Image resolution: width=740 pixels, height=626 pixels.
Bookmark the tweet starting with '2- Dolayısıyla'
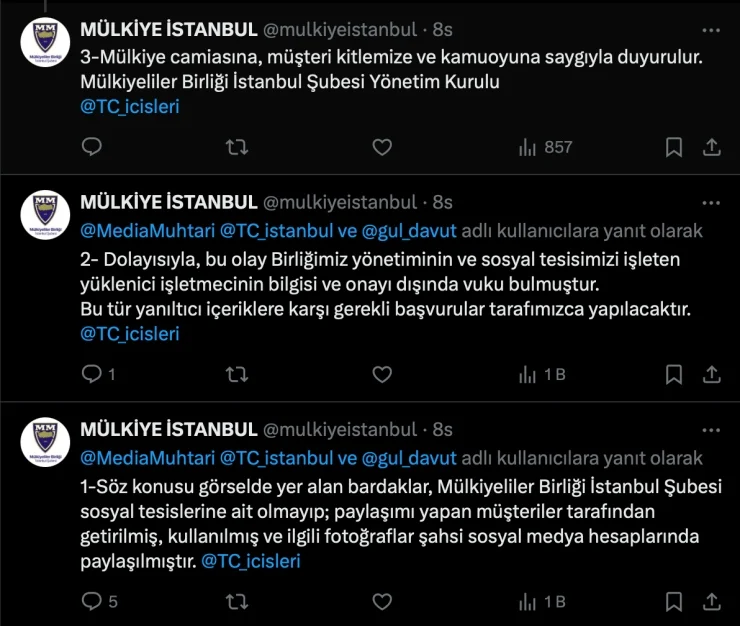point(674,374)
